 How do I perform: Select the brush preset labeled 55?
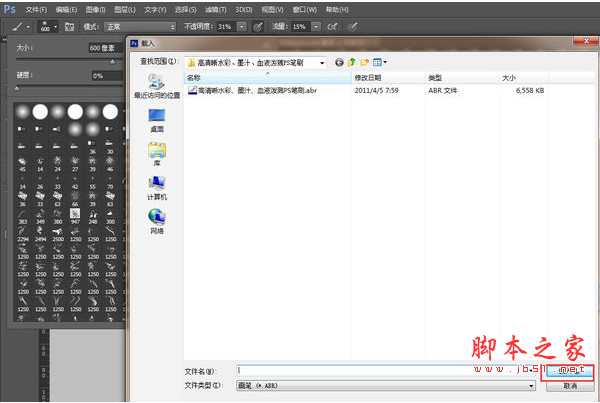tap(93, 181)
